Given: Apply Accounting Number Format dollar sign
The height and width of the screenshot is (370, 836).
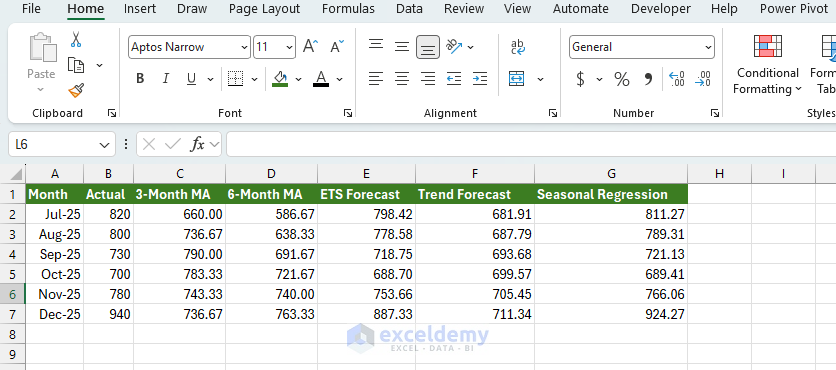Looking at the screenshot, I should (580, 79).
